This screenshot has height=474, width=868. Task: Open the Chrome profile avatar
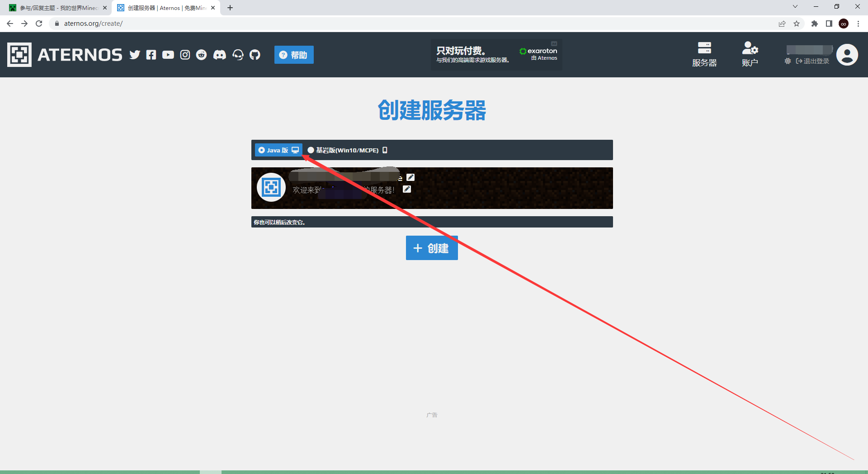[x=844, y=24]
